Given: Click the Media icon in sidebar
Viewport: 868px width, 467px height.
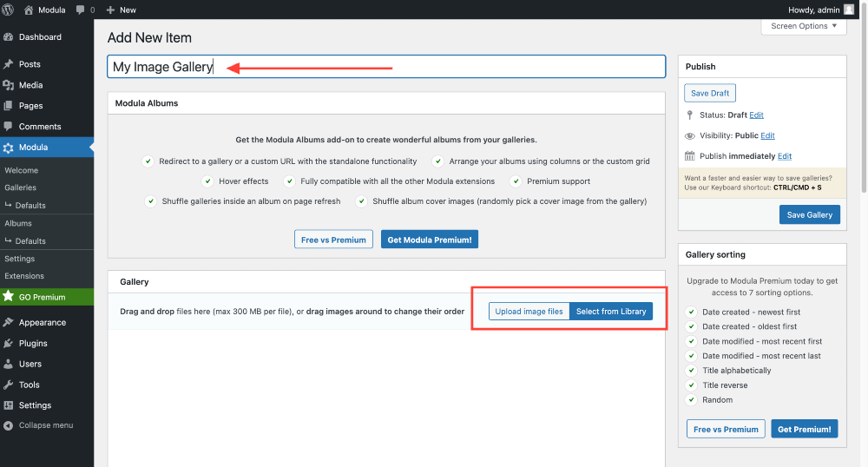Looking at the screenshot, I should [x=9, y=85].
